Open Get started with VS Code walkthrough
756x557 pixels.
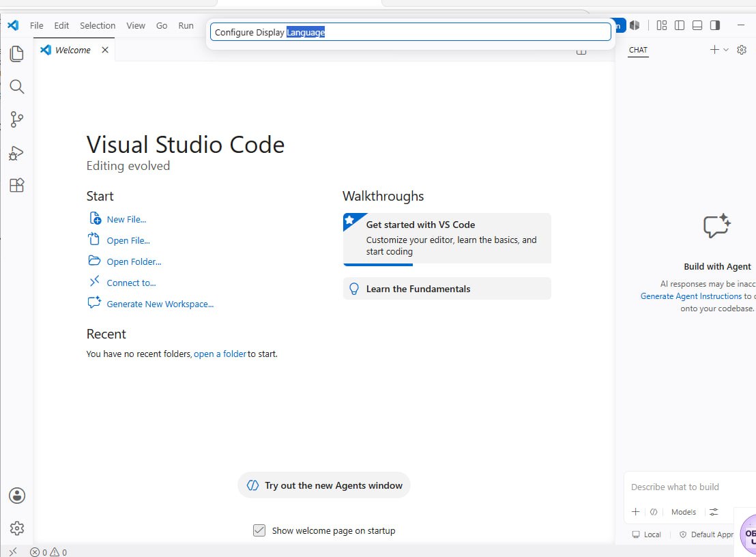click(447, 239)
